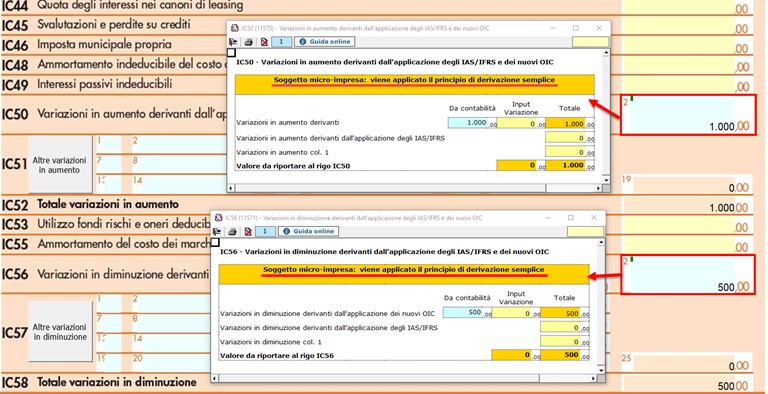Minimize the IC56 dialog window
The width and height of the screenshot is (768, 394).
click(549, 218)
